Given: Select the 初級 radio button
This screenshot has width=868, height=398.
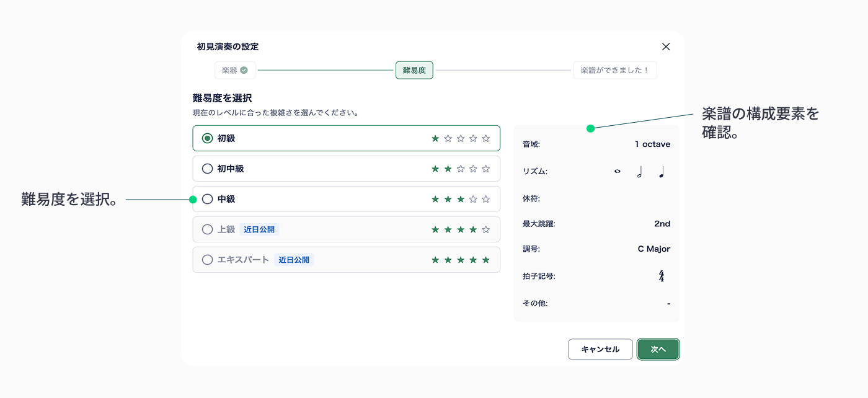Looking at the screenshot, I should click(208, 138).
